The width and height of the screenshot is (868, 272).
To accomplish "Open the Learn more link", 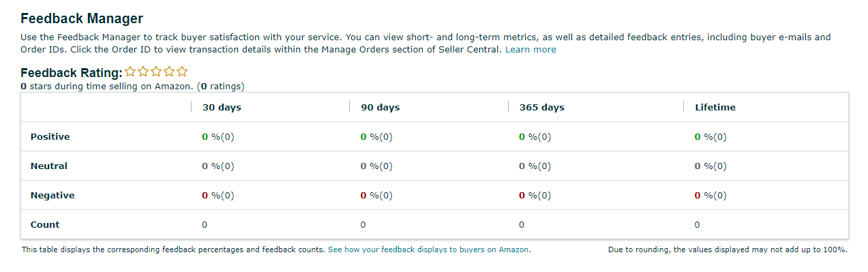I will (x=530, y=50).
